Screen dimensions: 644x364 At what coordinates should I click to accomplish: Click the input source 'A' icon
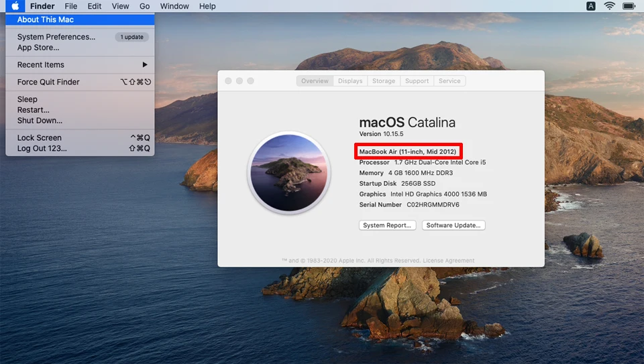coord(591,6)
